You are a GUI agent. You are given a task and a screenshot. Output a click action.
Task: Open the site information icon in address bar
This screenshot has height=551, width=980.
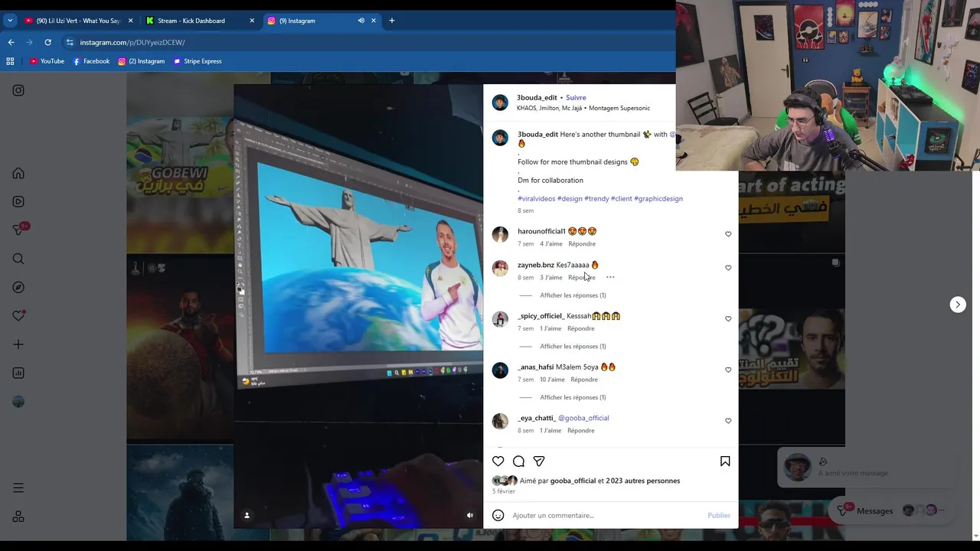point(70,42)
